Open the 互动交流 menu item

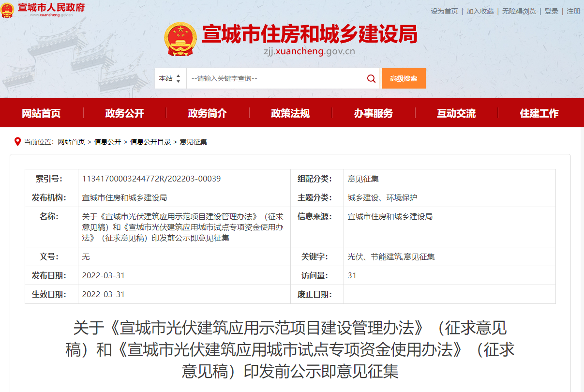456,113
